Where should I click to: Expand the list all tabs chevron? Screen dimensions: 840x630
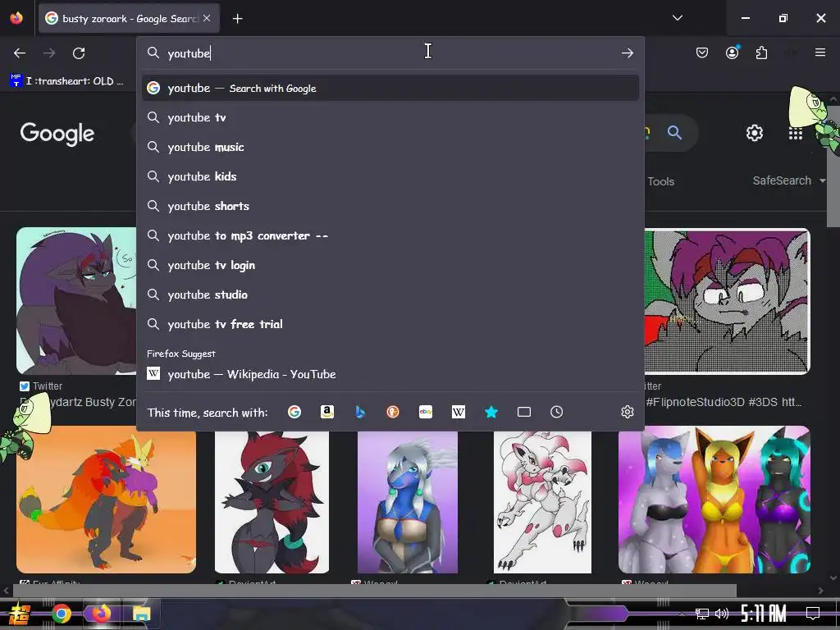click(677, 18)
